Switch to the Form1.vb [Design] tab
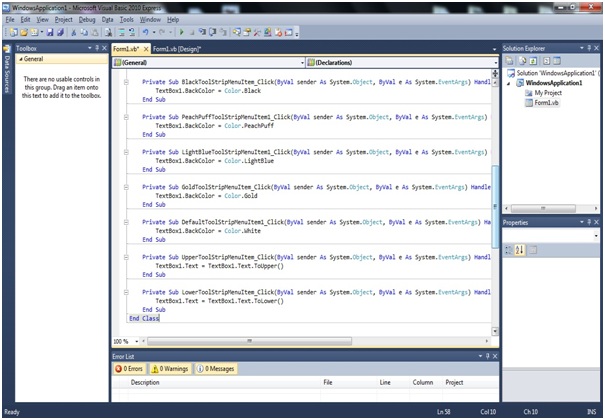 [177, 48]
